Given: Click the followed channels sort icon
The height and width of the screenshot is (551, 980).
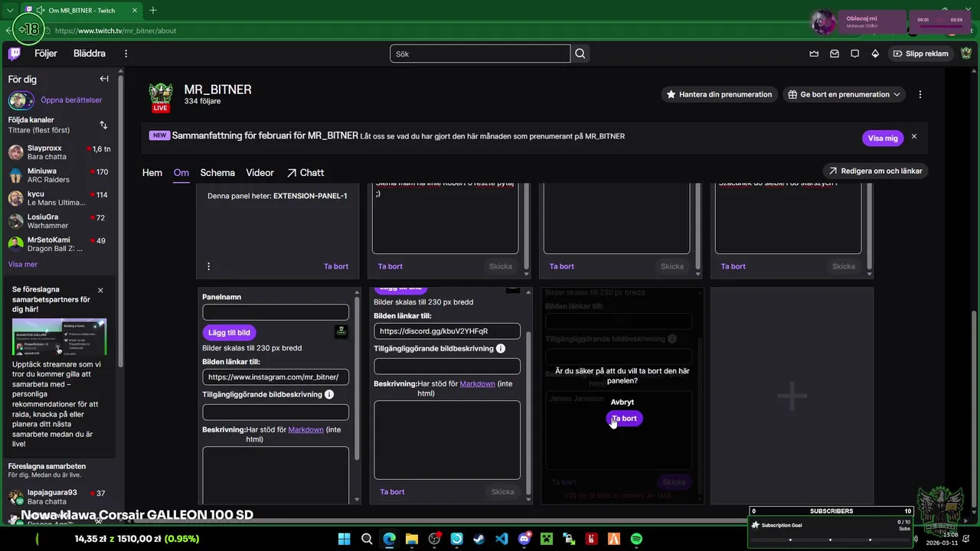Looking at the screenshot, I should 103,125.
